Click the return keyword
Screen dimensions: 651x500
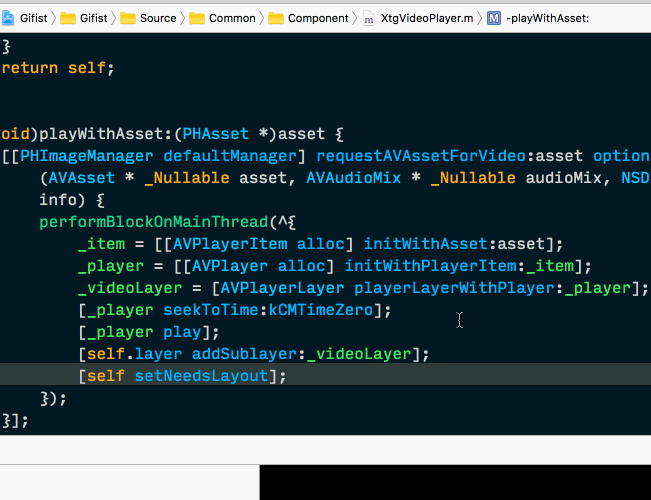coord(30,68)
